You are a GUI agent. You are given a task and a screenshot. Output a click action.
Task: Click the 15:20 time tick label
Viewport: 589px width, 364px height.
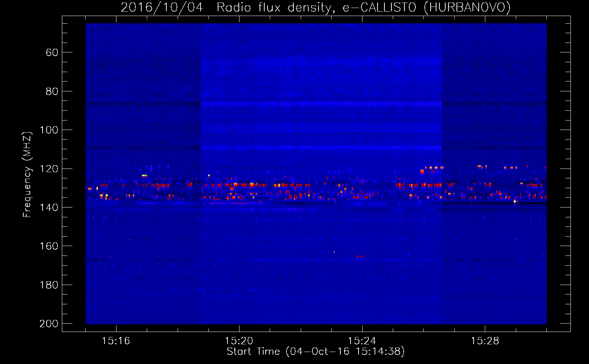tap(239, 341)
